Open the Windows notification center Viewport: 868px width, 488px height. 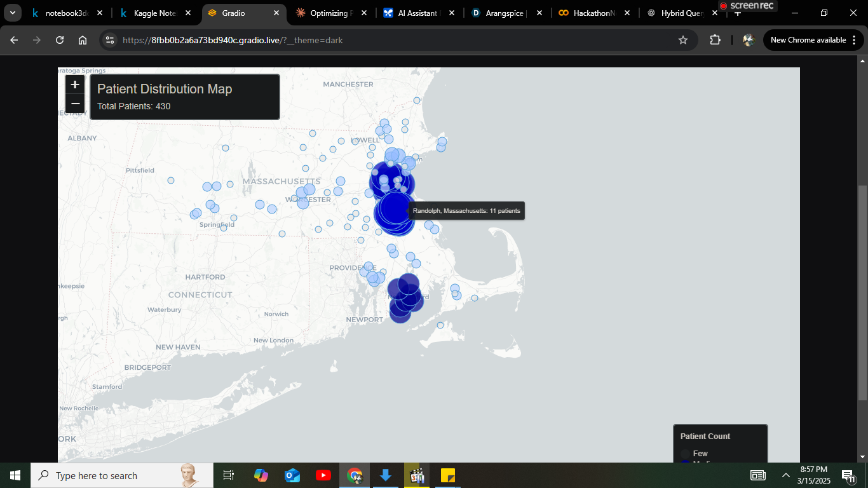(849, 475)
